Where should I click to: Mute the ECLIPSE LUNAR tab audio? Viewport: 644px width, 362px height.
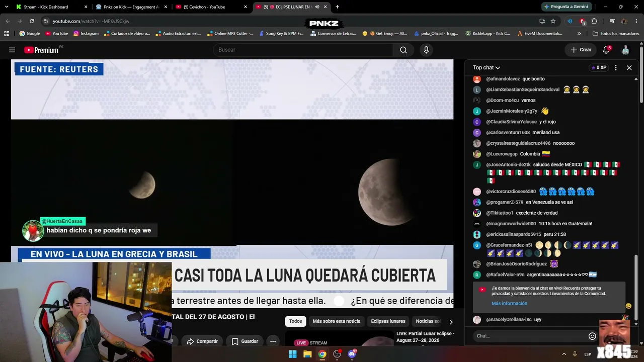tap(317, 7)
